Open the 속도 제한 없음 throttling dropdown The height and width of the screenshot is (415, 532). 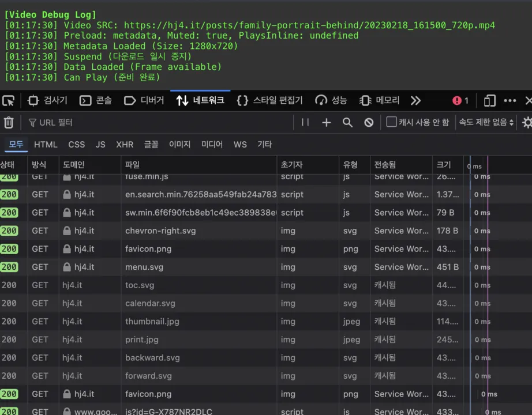click(486, 122)
